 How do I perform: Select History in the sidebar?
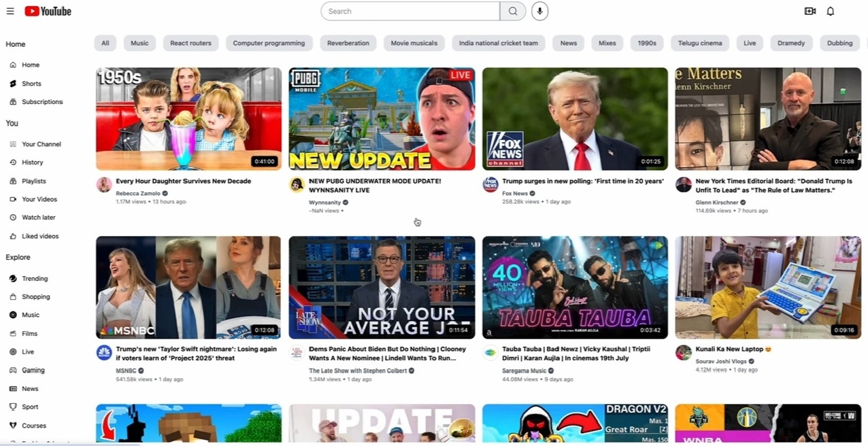(x=32, y=162)
